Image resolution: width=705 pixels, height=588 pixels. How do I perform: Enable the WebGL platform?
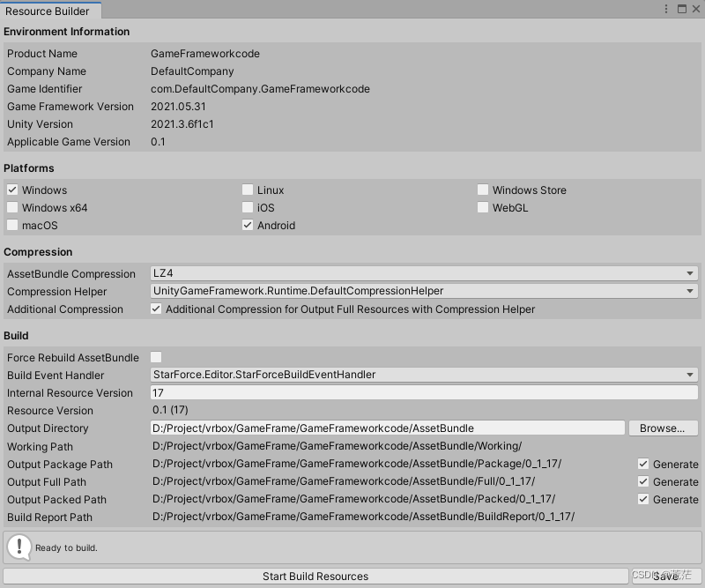click(x=483, y=207)
